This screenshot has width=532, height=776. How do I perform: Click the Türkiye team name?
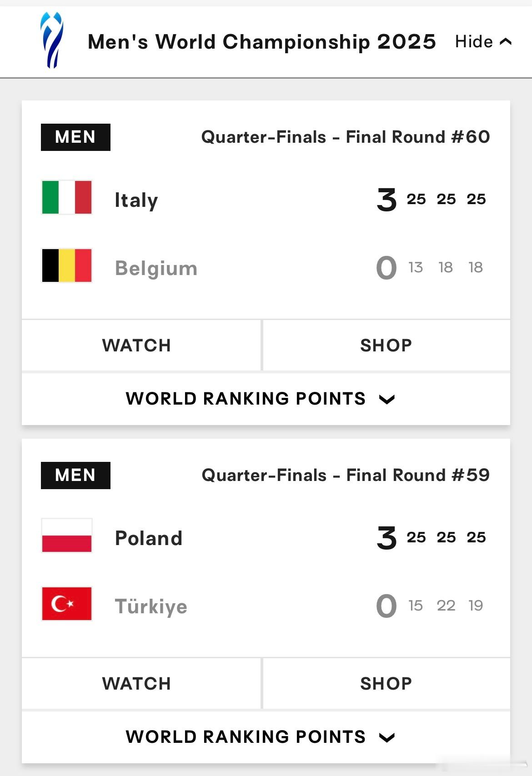(x=151, y=606)
